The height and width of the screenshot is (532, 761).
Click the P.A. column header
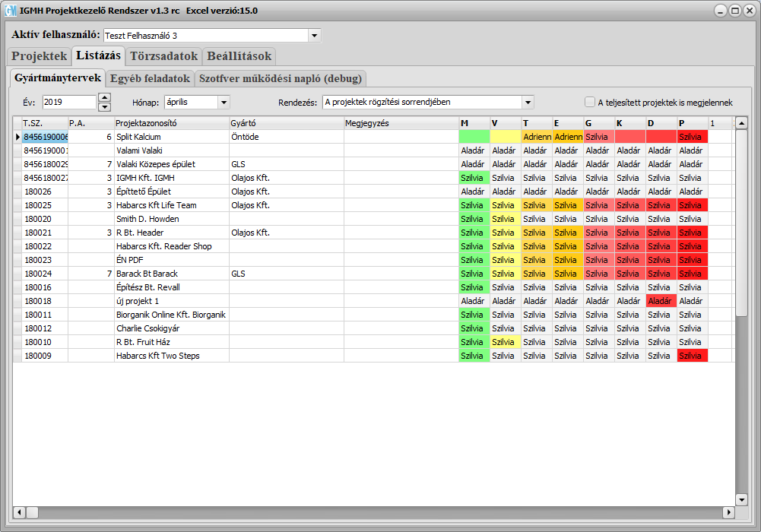pyautogui.click(x=90, y=123)
